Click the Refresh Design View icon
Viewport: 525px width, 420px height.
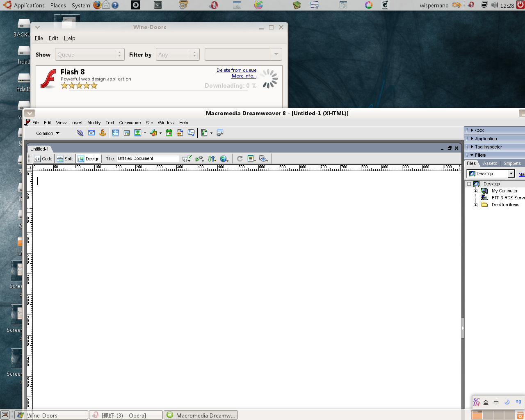[240, 159]
